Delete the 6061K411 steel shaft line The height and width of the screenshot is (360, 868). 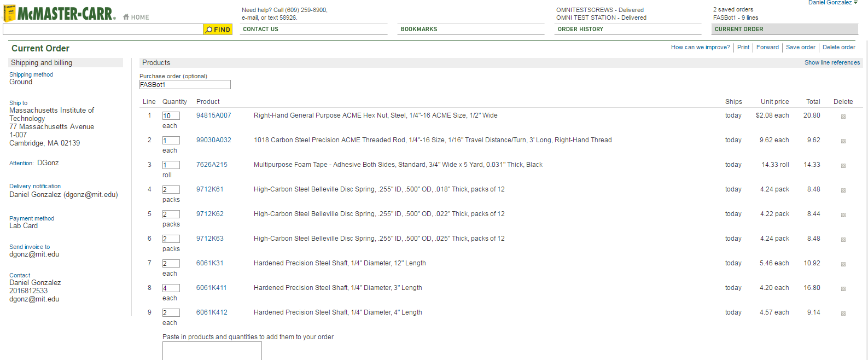pos(843,289)
